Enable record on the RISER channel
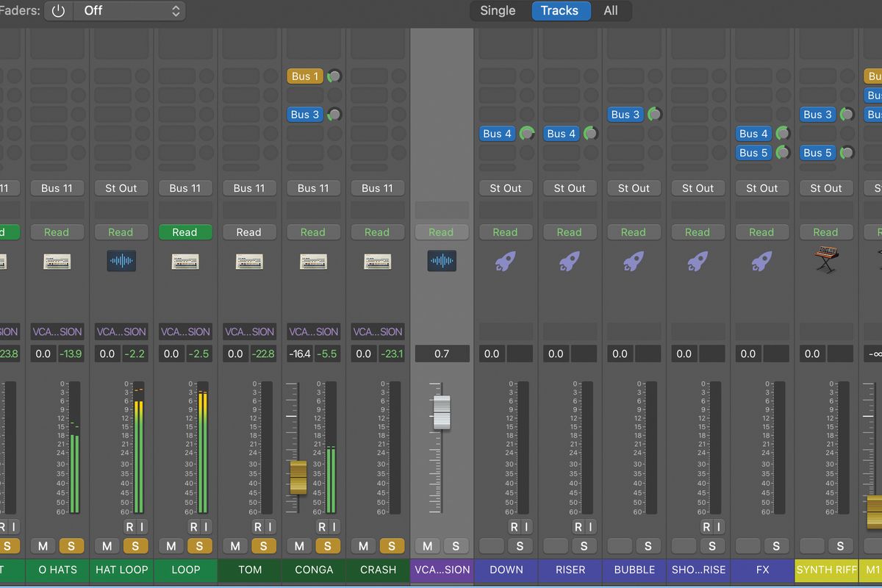This screenshot has height=588, width=882. click(x=578, y=526)
